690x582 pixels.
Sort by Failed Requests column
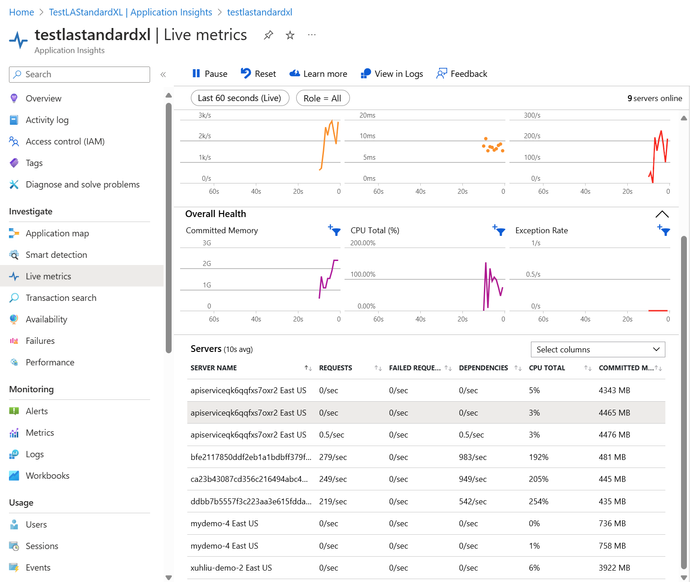click(x=448, y=368)
